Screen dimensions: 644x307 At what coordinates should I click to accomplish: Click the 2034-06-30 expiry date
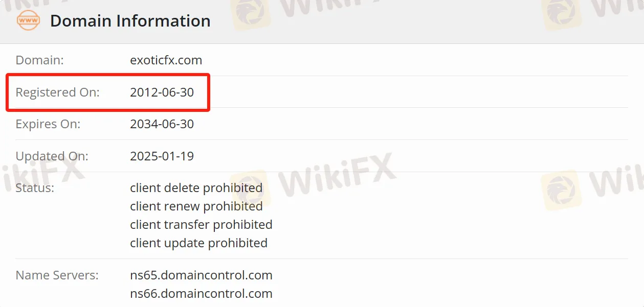tap(162, 124)
